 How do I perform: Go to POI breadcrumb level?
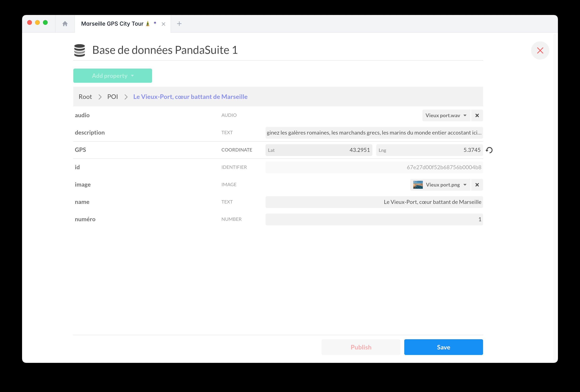tap(112, 97)
